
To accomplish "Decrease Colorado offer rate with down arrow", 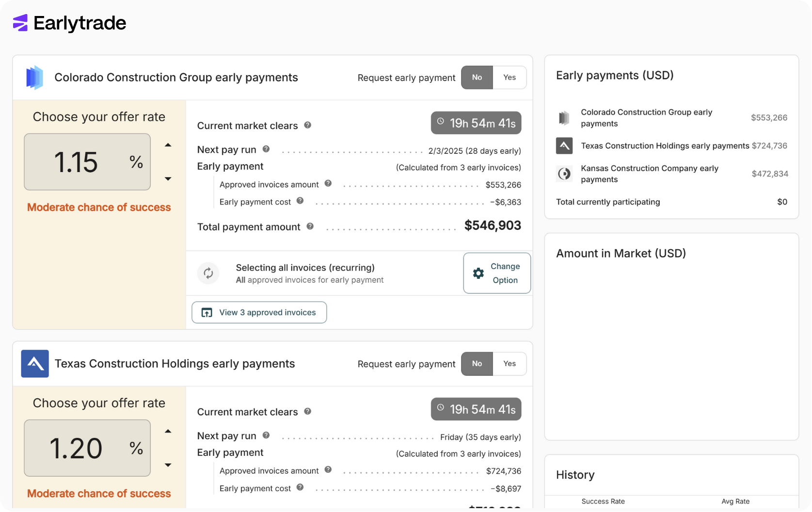I will pyautogui.click(x=168, y=179).
